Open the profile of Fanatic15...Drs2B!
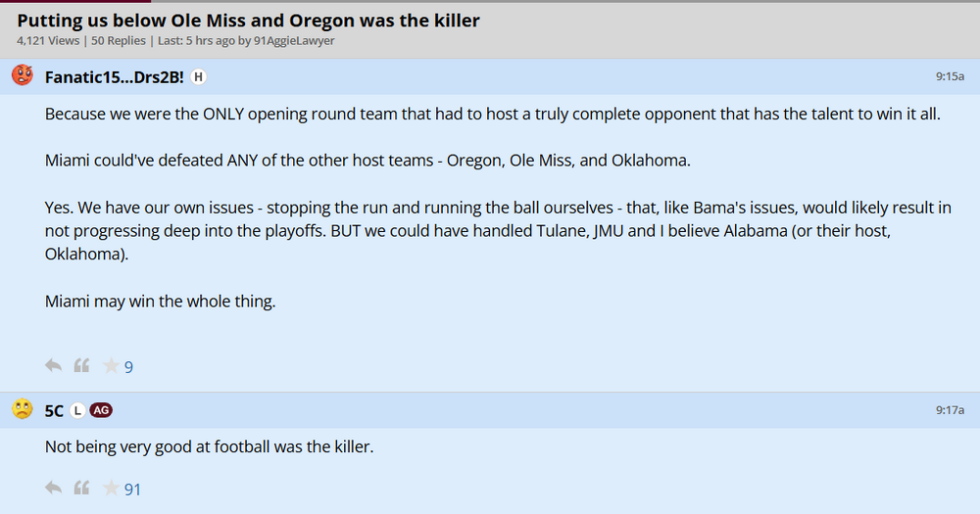The image size is (980, 514). click(x=114, y=76)
